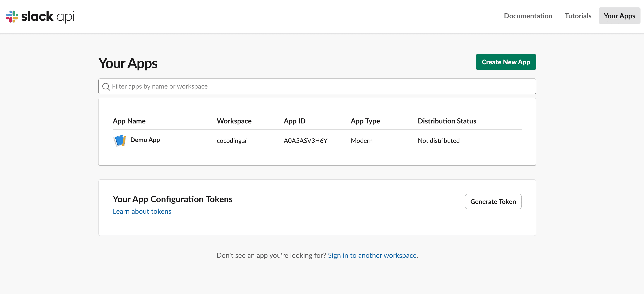Focus the Filter apps search field
644x294 pixels.
click(317, 87)
